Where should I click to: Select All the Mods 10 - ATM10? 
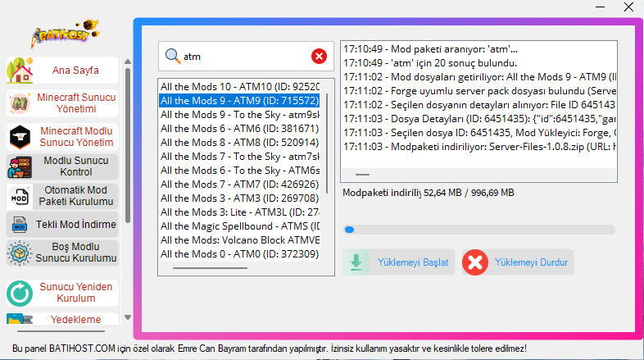pyautogui.click(x=239, y=87)
